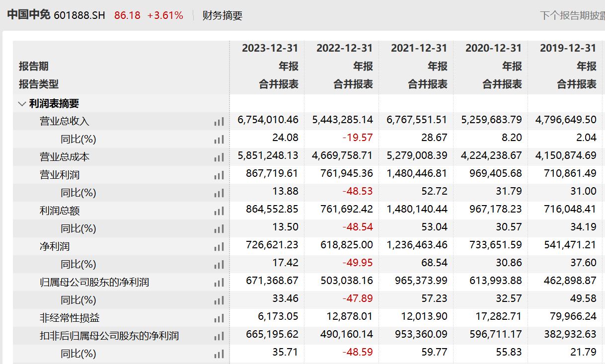Click stock code 601888.SH
The height and width of the screenshot is (364, 605).
[x=79, y=15]
